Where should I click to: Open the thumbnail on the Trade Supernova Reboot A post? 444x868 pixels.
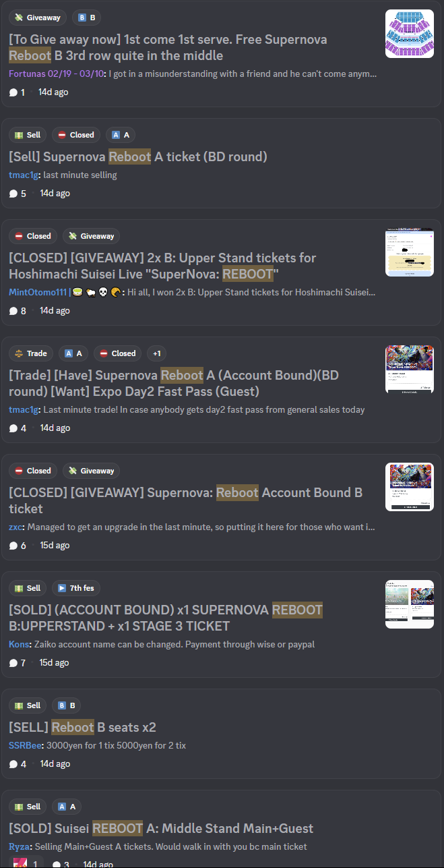click(x=409, y=370)
